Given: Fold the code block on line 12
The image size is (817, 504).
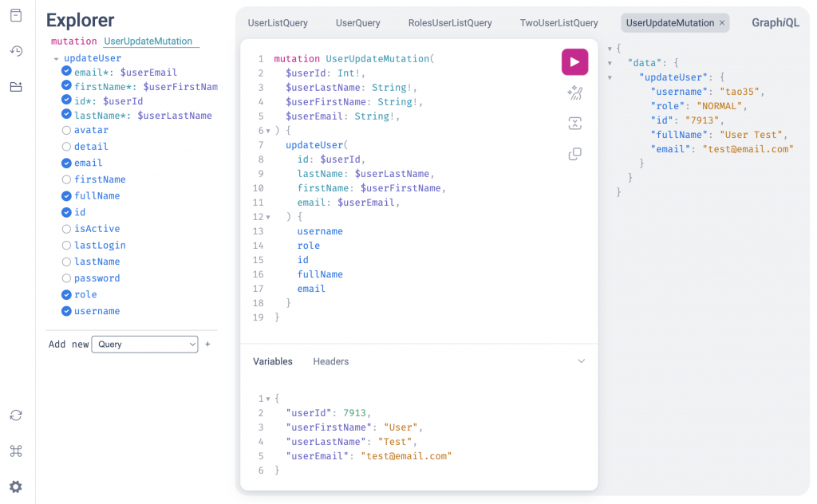Looking at the screenshot, I should point(268,217).
